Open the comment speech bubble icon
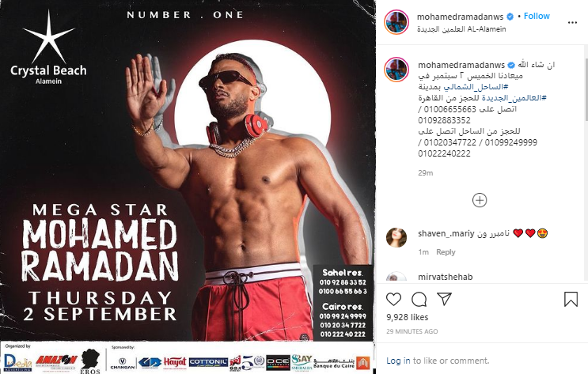Screen dimensions: 588x374 pyautogui.click(x=419, y=299)
